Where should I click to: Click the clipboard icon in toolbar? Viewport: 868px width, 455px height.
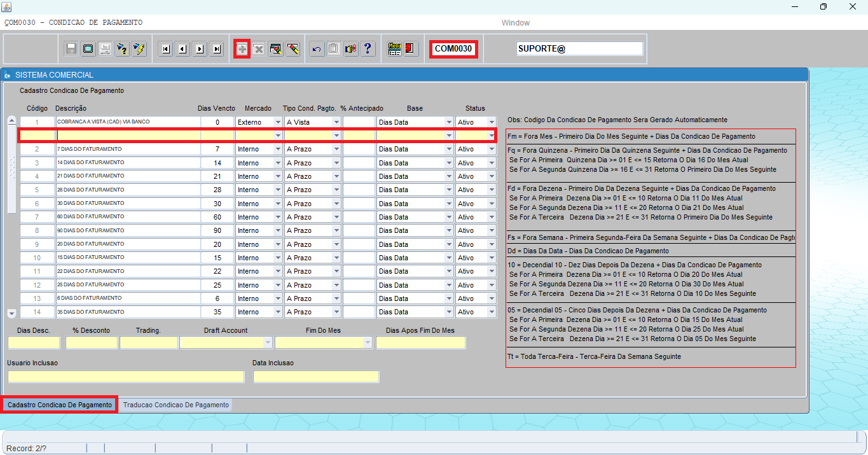pos(334,49)
